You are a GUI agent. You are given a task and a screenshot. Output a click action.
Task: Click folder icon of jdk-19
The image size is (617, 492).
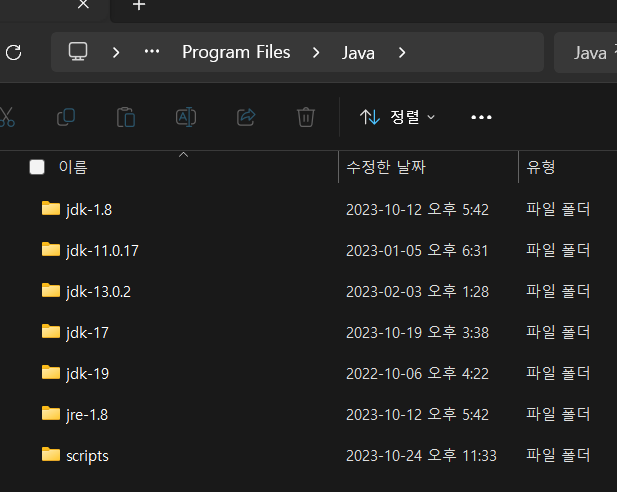51,372
